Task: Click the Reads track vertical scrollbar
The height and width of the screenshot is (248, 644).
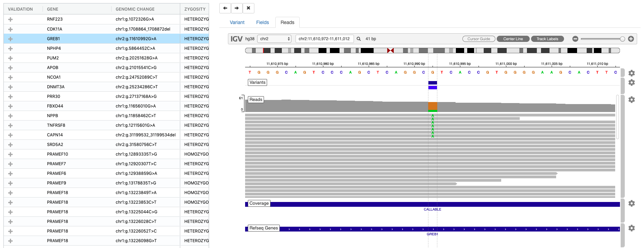Action: (x=618, y=117)
